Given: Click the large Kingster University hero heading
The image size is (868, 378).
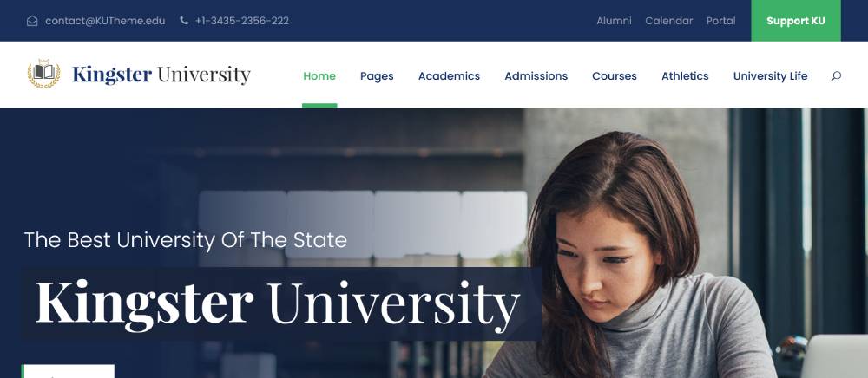Looking at the screenshot, I should pos(278,303).
